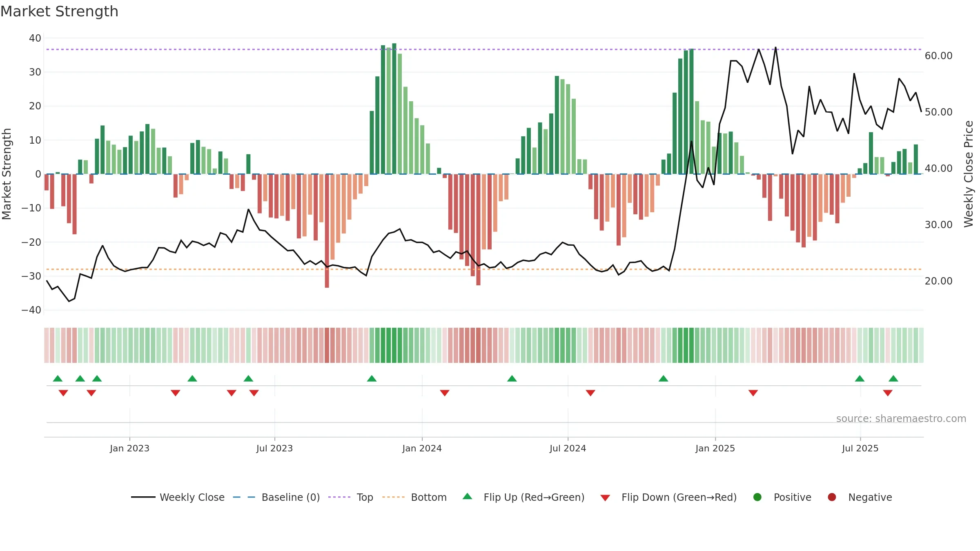Click the Jan 2024 axis label

422,448
